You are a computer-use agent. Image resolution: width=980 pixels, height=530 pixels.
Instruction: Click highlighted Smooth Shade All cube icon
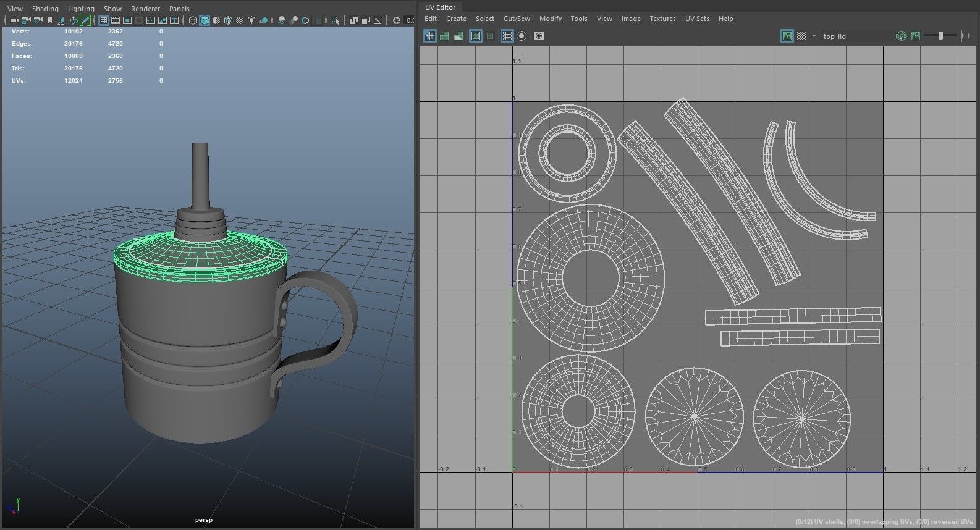point(205,20)
